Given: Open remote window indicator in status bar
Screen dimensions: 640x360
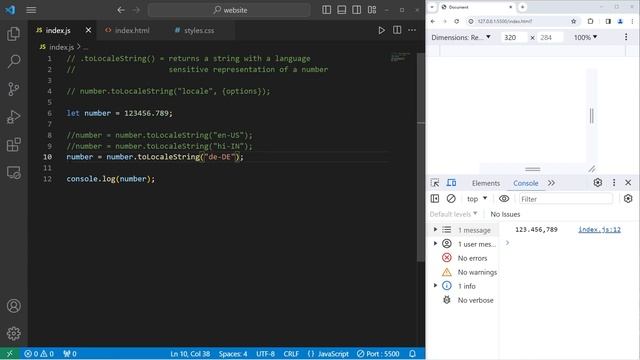Looking at the screenshot, I should coord(9,354).
